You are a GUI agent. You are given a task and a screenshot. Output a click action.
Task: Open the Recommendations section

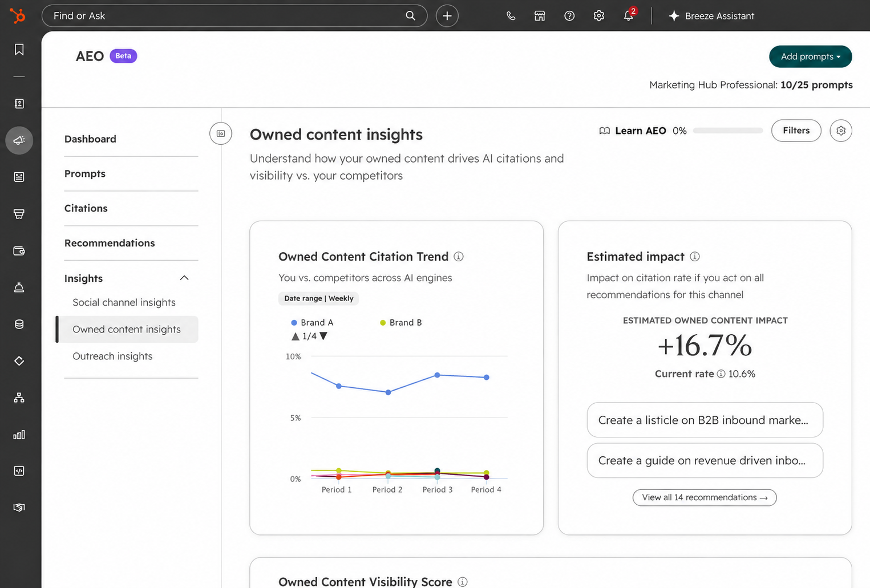click(x=110, y=244)
